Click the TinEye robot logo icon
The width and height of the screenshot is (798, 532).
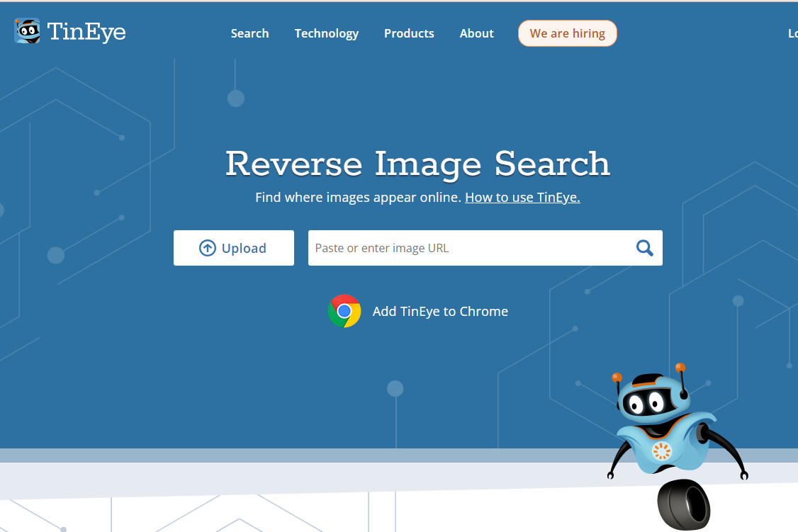pyautogui.click(x=28, y=31)
